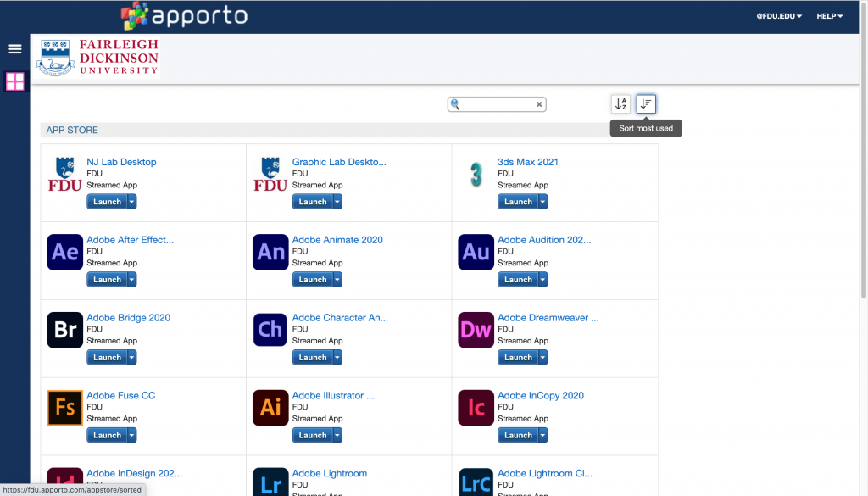The width and height of the screenshot is (868, 496).
Task: Sort apps alphabetically A to Z
Action: point(620,103)
